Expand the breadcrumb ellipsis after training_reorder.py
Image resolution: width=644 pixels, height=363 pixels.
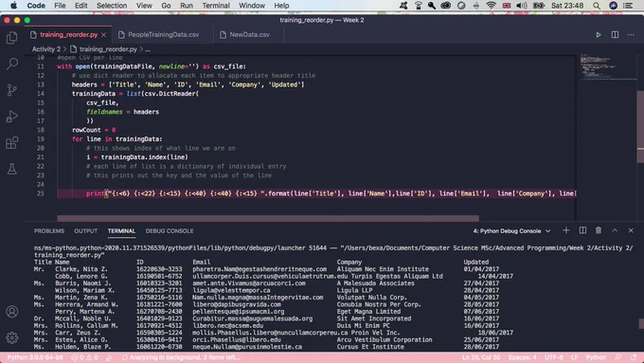click(x=148, y=49)
